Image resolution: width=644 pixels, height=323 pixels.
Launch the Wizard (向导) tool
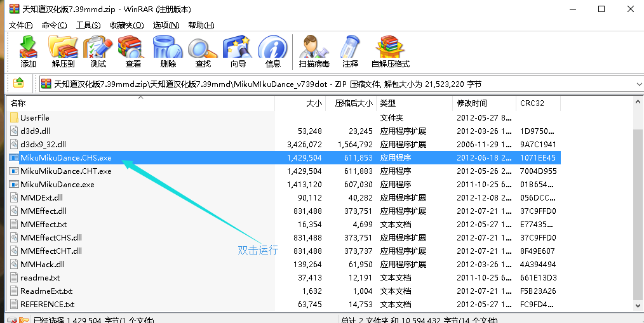pos(238,51)
